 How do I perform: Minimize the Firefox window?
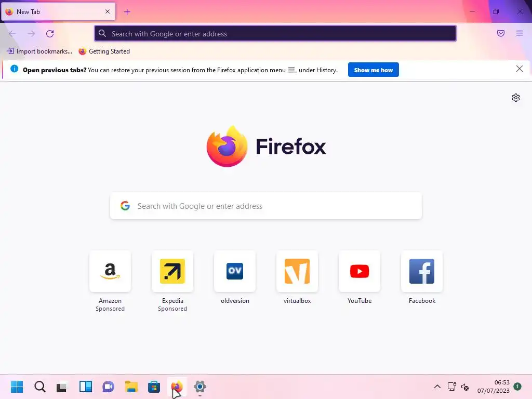pos(472,11)
